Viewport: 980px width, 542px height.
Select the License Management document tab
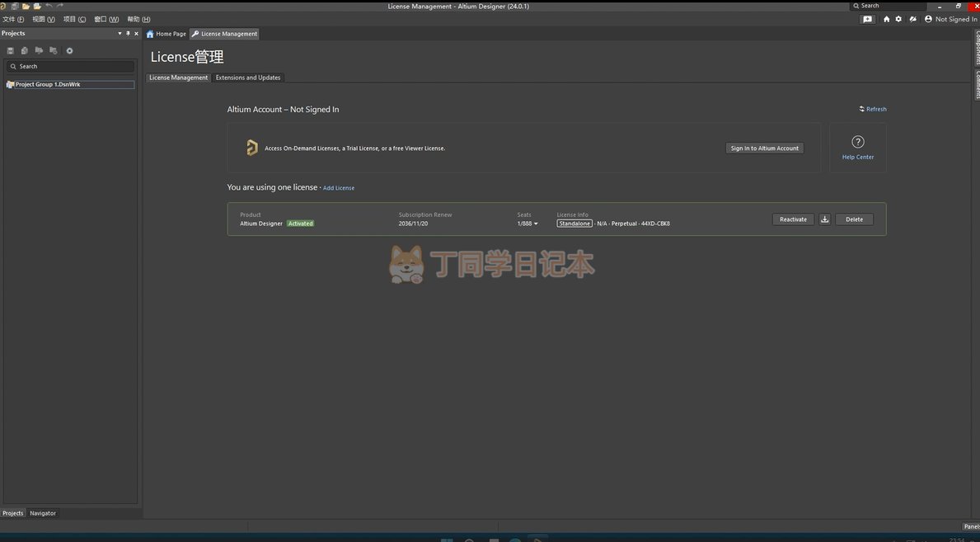coord(224,34)
